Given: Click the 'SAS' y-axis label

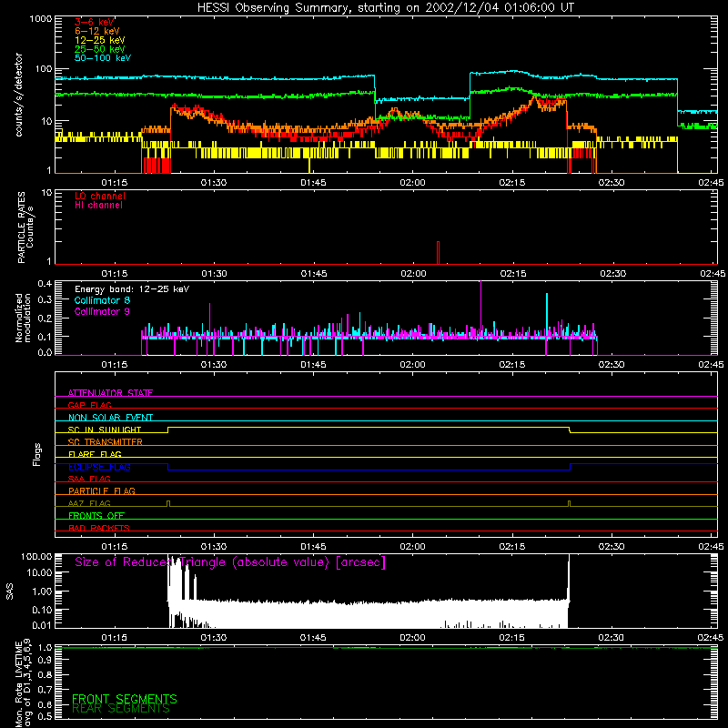Looking at the screenshot, I should (10, 591).
